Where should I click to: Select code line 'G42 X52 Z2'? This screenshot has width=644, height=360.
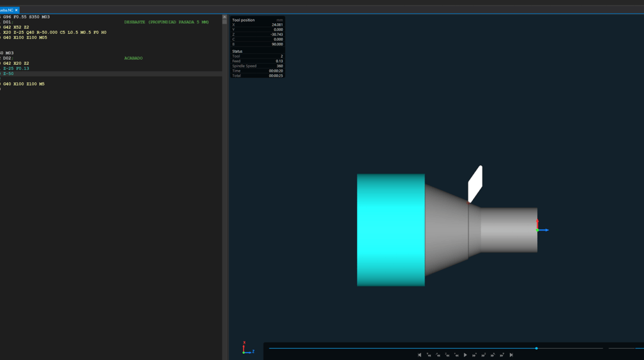(x=16, y=27)
